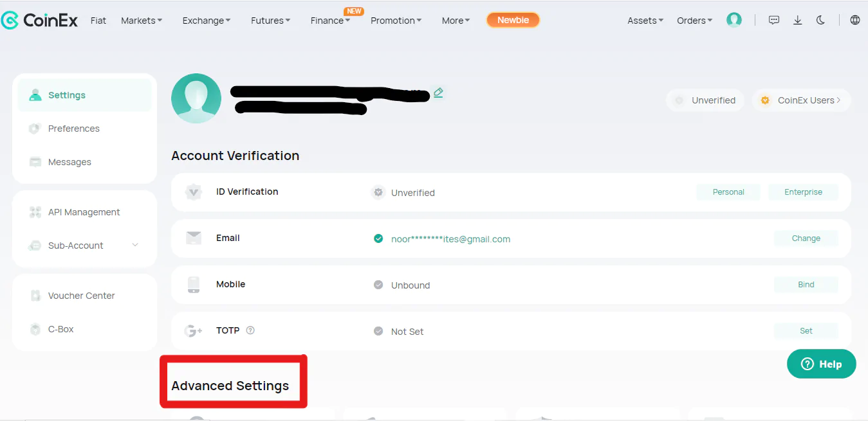Click the TOTP question mark help icon
The height and width of the screenshot is (421, 868).
(x=250, y=330)
